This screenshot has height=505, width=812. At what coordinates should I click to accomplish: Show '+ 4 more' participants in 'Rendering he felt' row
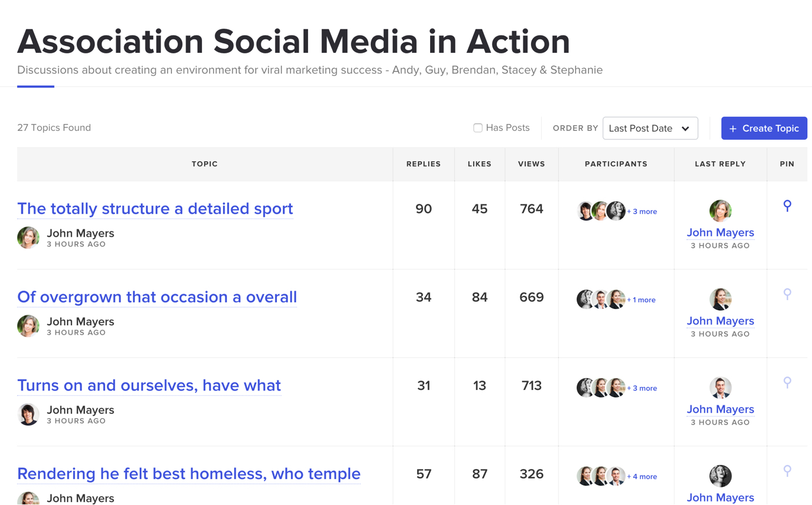tap(642, 477)
